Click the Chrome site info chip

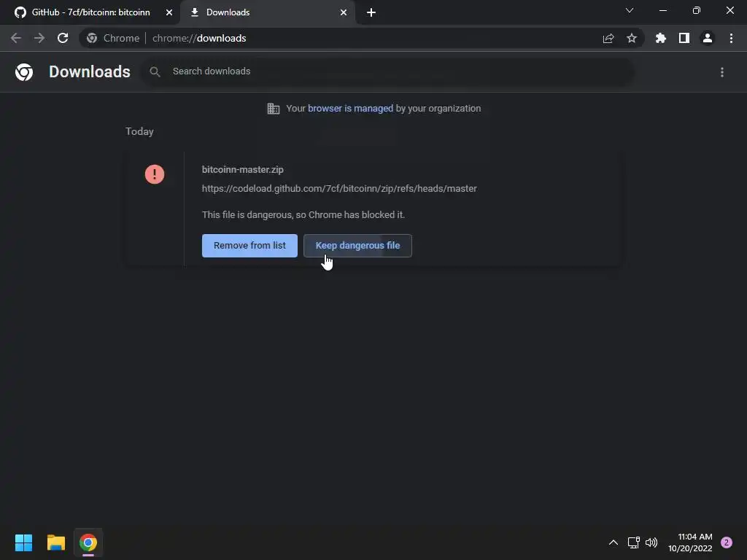(113, 38)
